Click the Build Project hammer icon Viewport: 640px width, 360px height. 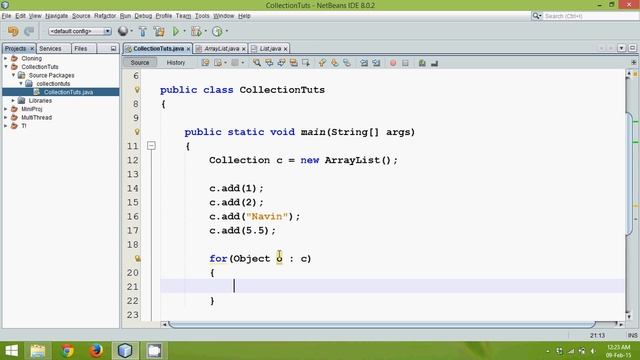(x=143, y=31)
